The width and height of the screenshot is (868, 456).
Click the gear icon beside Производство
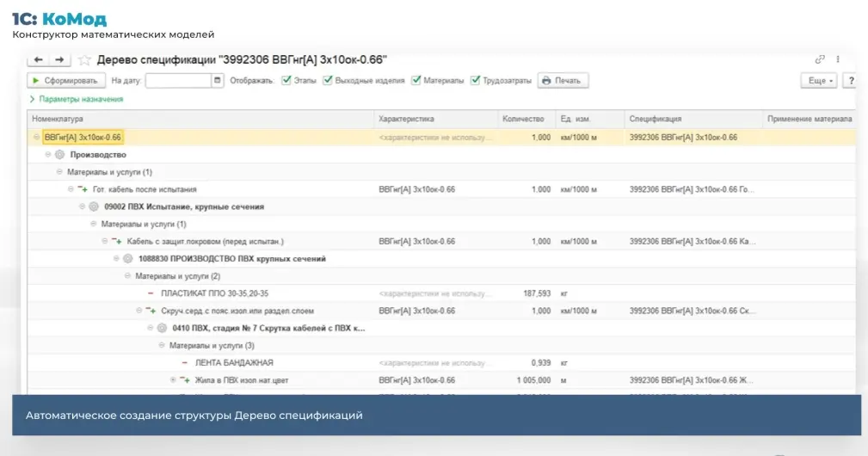click(x=59, y=155)
